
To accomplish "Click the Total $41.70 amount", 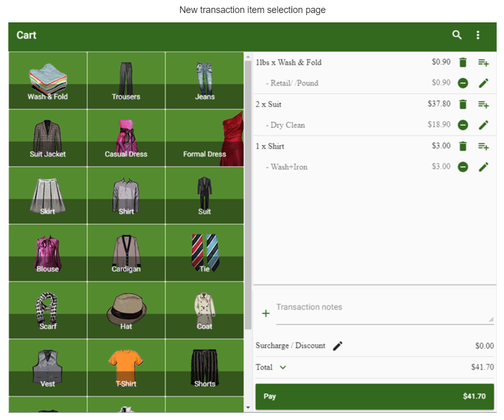I will click(483, 367).
